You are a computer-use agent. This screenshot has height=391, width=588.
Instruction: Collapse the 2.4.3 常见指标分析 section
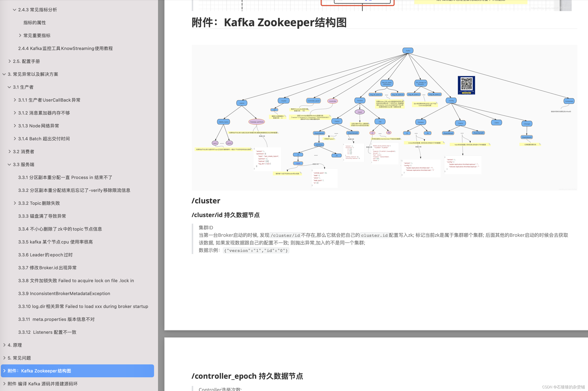[x=15, y=10]
